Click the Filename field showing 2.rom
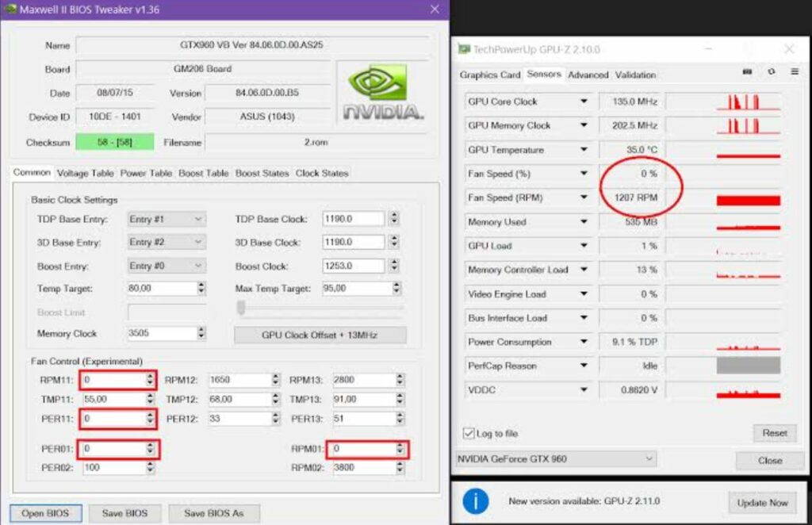 pyautogui.click(x=316, y=142)
